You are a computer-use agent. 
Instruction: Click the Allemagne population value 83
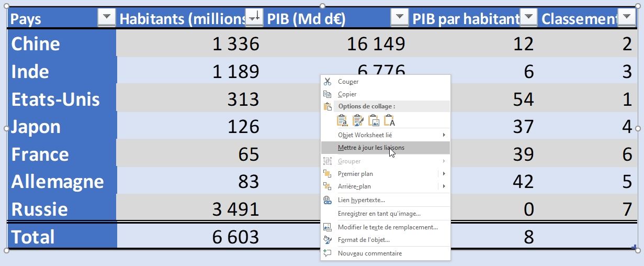[x=248, y=182]
